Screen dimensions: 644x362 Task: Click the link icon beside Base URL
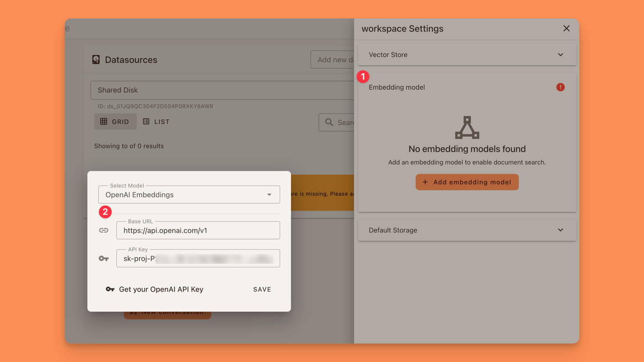(104, 230)
